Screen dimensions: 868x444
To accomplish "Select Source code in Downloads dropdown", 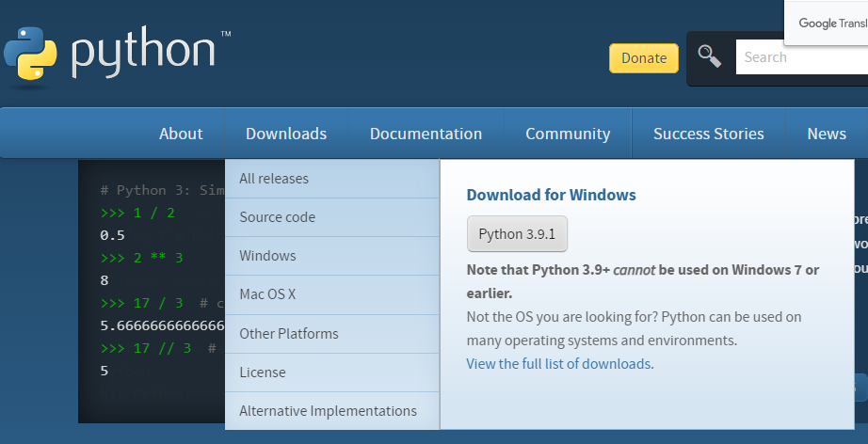I will 332,217.
